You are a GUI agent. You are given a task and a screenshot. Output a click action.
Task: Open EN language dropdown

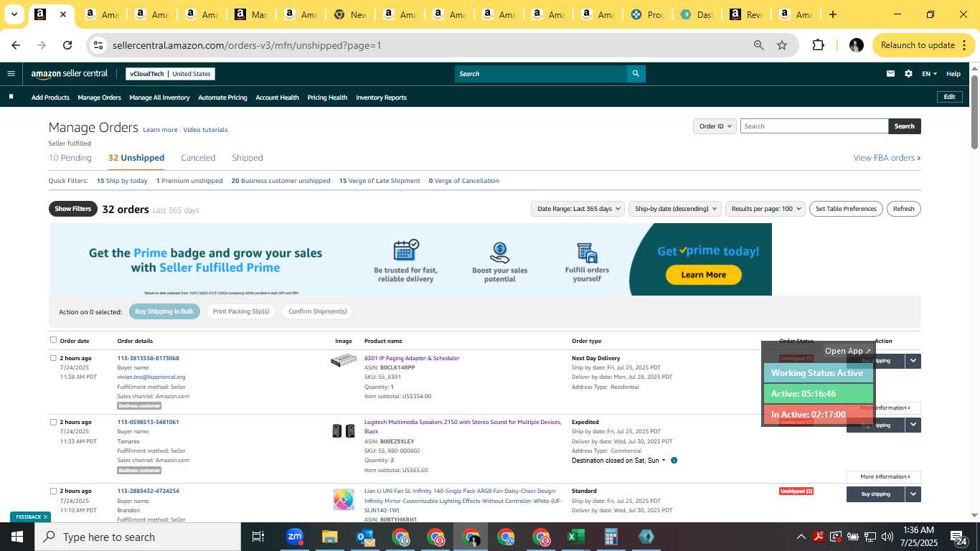click(929, 74)
